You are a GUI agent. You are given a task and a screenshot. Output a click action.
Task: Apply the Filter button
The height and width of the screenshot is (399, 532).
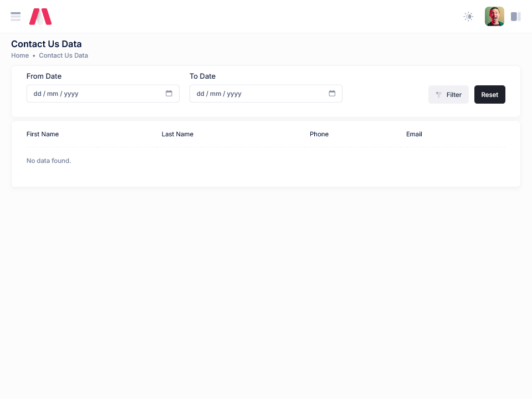[448, 95]
